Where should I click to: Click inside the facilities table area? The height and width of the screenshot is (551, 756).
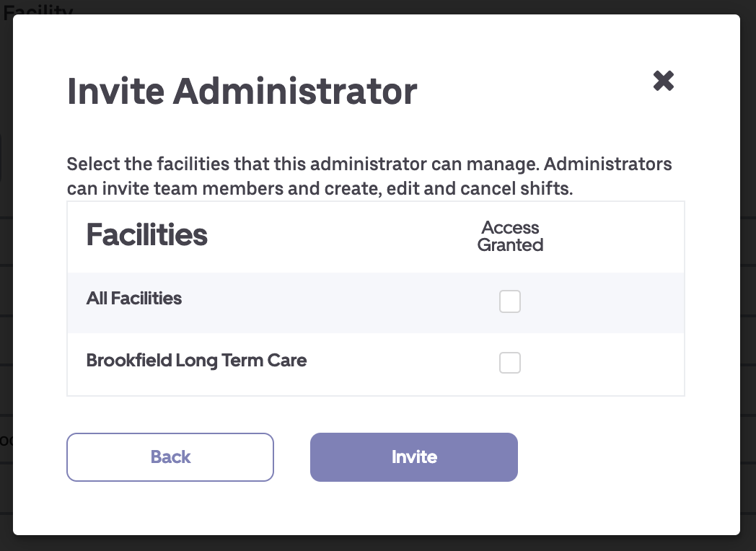point(375,332)
